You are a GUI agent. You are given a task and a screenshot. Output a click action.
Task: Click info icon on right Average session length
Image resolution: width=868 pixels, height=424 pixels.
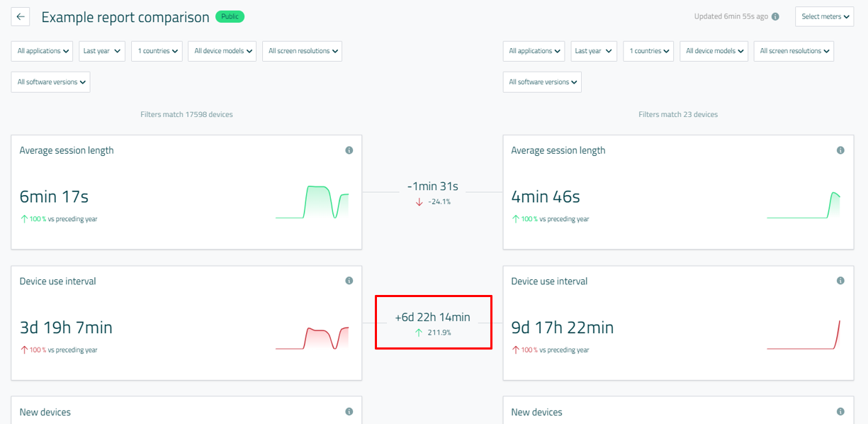coord(840,150)
